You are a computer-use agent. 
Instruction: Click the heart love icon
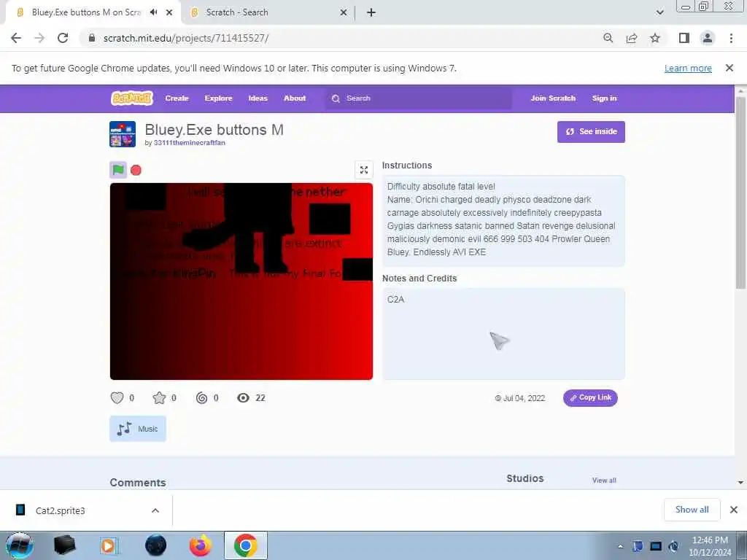[117, 397]
